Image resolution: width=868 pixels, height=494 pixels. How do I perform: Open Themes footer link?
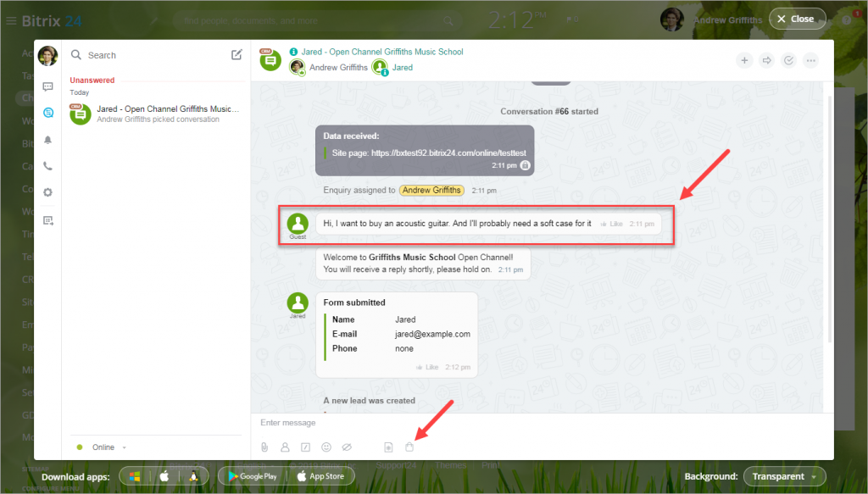[450, 465]
